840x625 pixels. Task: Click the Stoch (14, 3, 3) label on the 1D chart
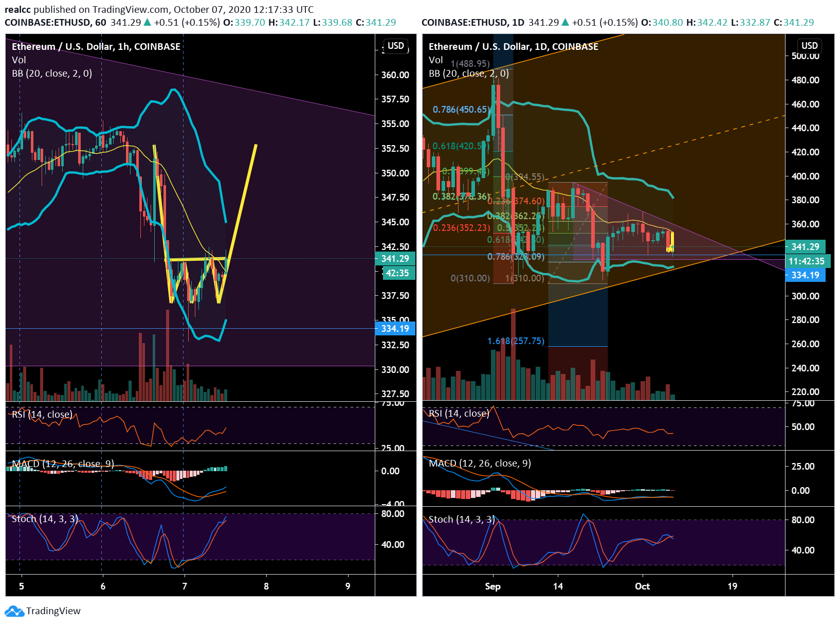click(x=462, y=520)
